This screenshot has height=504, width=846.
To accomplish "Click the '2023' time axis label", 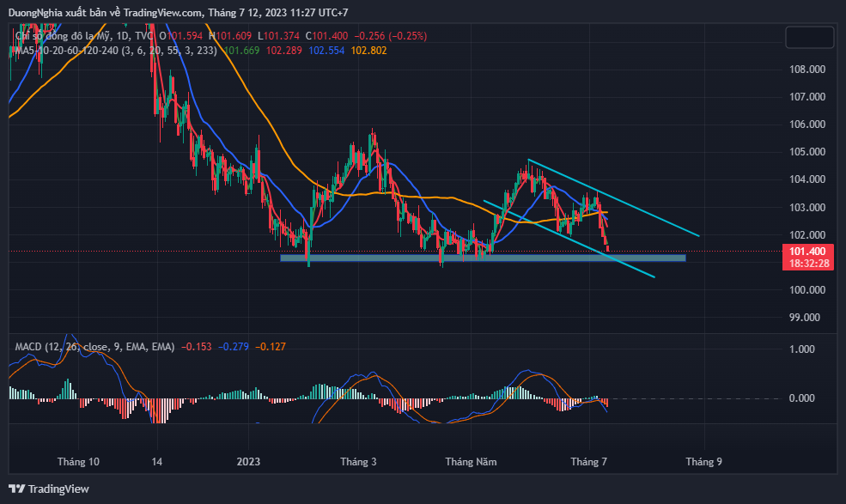I will point(249,462).
